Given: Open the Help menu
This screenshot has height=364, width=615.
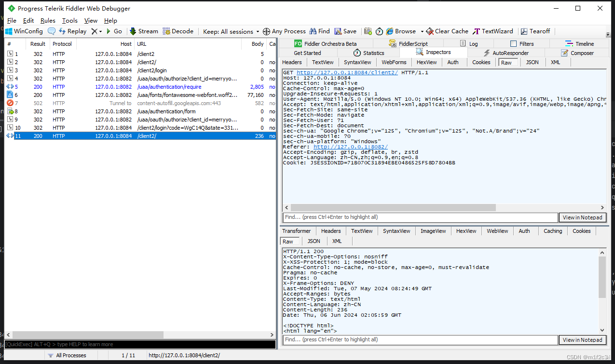Looking at the screenshot, I should point(110,21).
